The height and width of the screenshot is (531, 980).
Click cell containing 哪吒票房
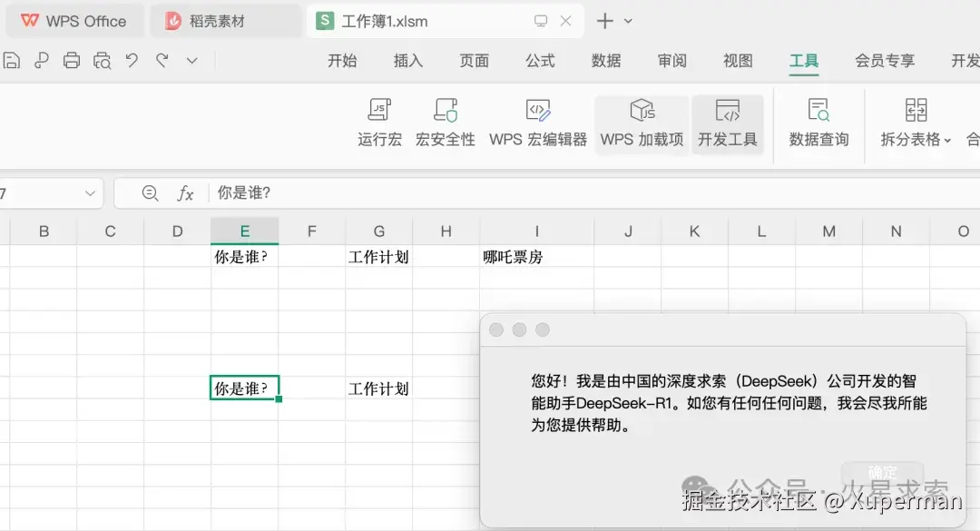[x=537, y=257]
